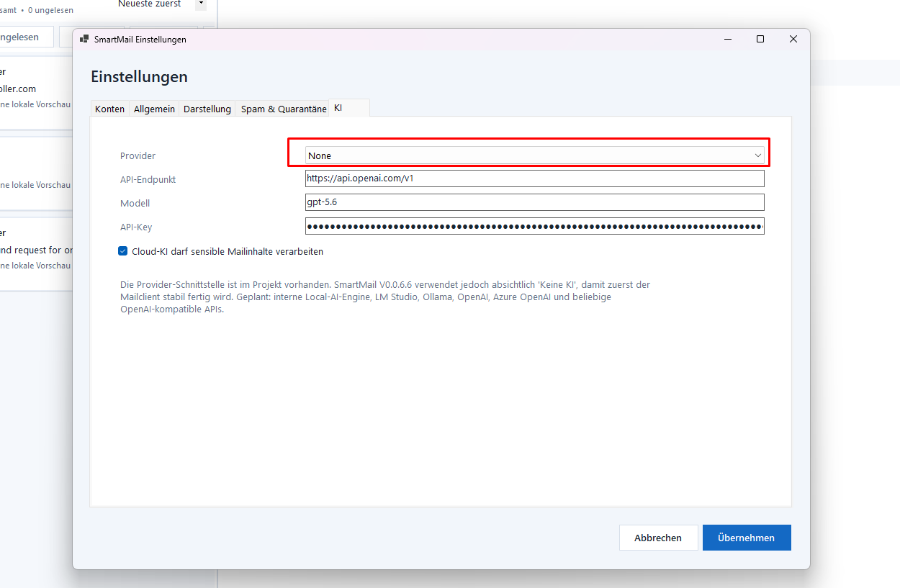
Task: Maximize the SmartMail Einstellungen window
Action: click(760, 39)
